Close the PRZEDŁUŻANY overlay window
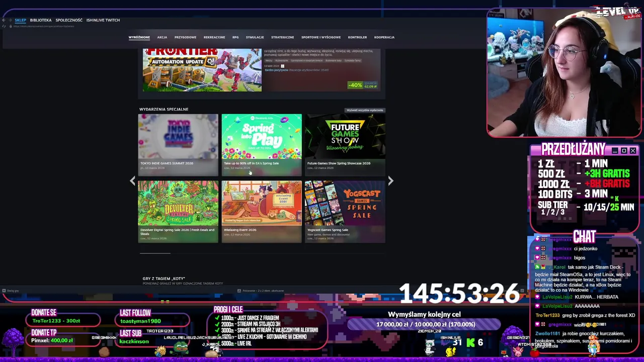The image size is (644, 362). coord(633,151)
